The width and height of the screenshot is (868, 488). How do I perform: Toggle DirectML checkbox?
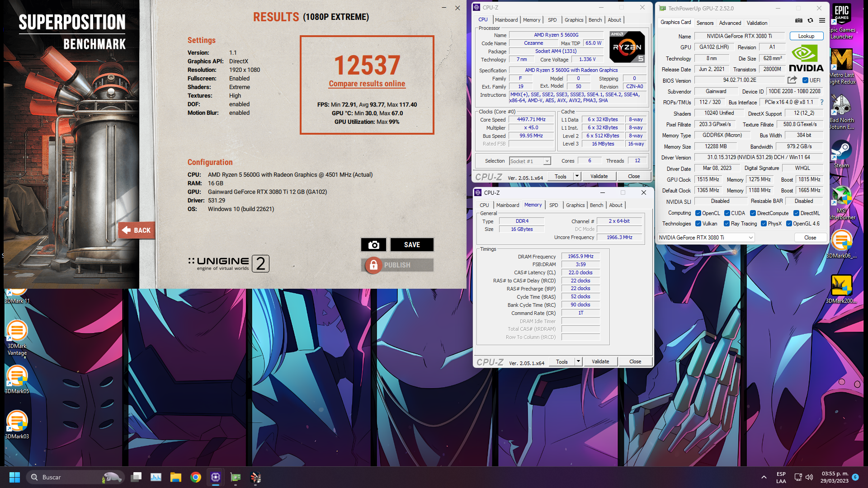click(x=796, y=213)
